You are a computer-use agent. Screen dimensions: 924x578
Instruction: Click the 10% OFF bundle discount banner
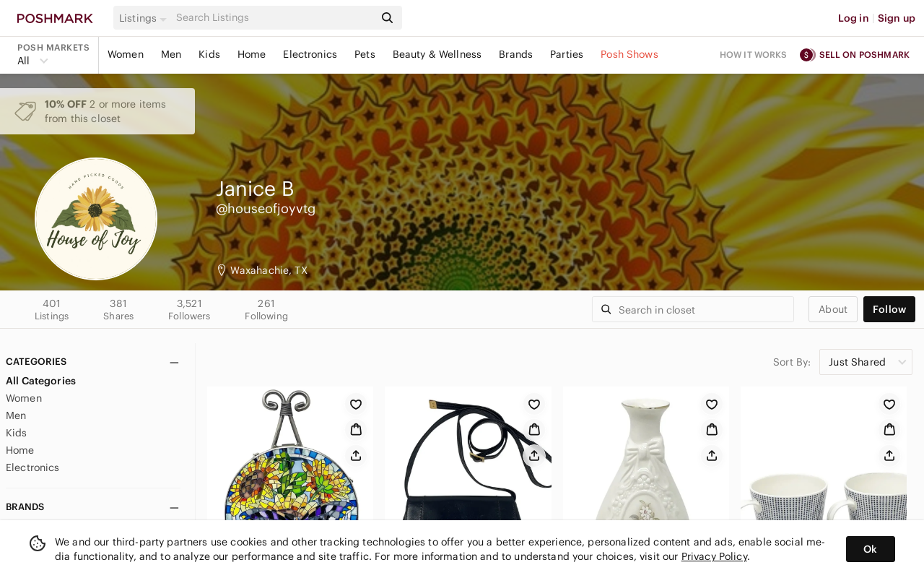97,111
